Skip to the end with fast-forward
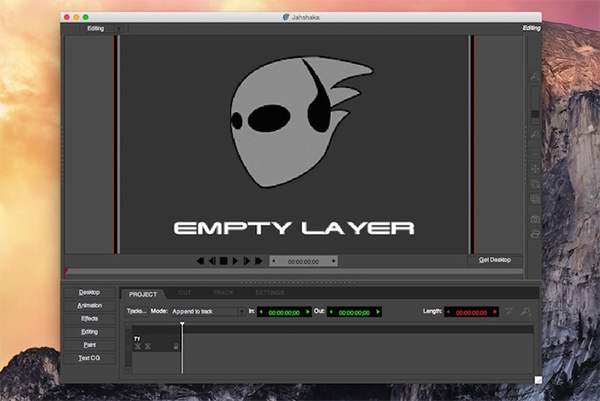The height and width of the screenshot is (401, 600). [x=259, y=261]
